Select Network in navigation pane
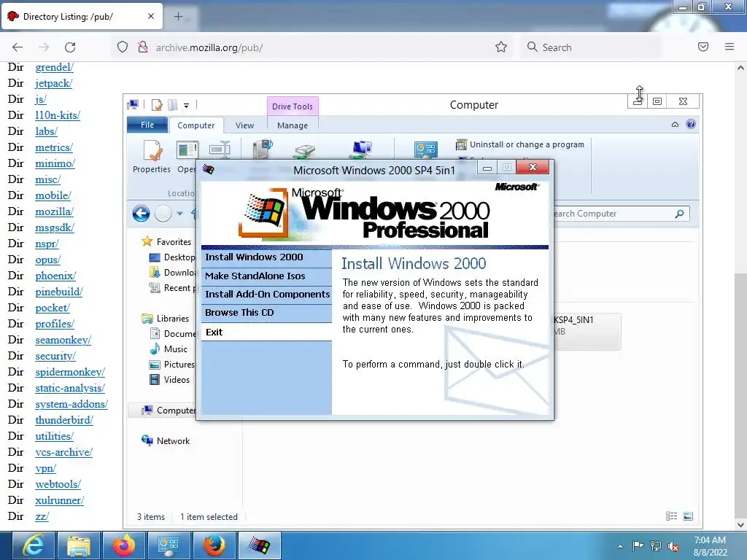Viewport: 747px width, 560px height. (166, 441)
